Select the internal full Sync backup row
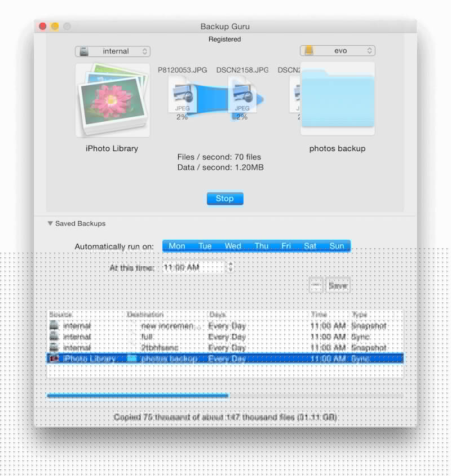The width and height of the screenshot is (451, 476). (x=225, y=337)
